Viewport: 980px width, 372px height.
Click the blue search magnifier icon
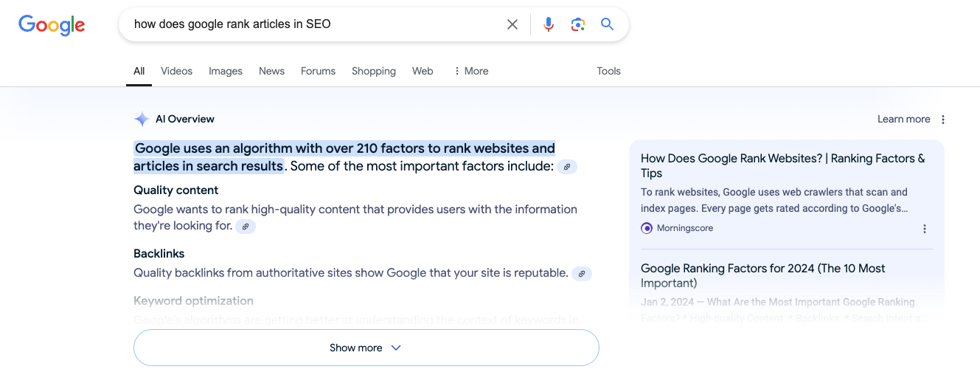coord(607,24)
